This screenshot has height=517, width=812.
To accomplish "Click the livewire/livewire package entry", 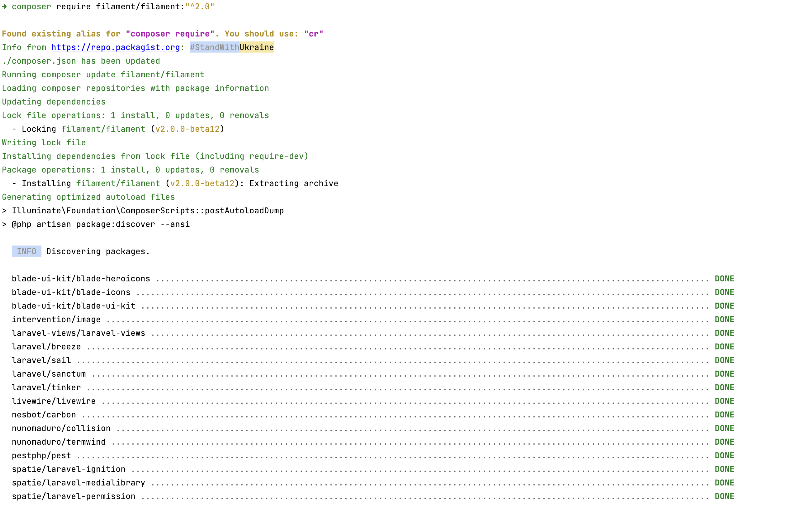I will (x=54, y=401).
